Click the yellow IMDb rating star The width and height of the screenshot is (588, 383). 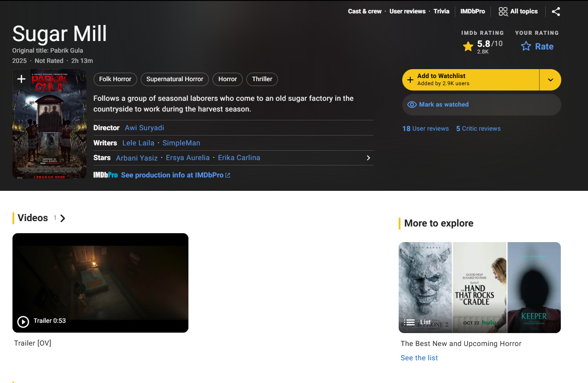point(468,46)
